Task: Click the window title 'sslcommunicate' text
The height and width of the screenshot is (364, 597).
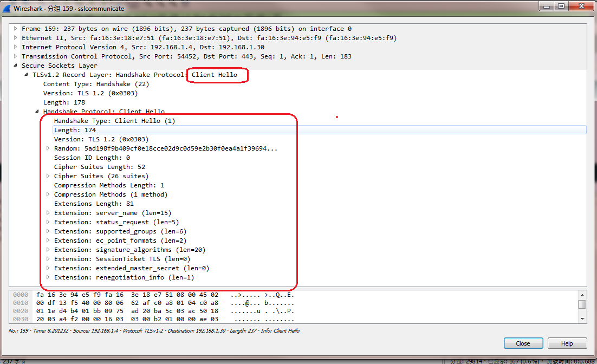Action: [x=101, y=8]
